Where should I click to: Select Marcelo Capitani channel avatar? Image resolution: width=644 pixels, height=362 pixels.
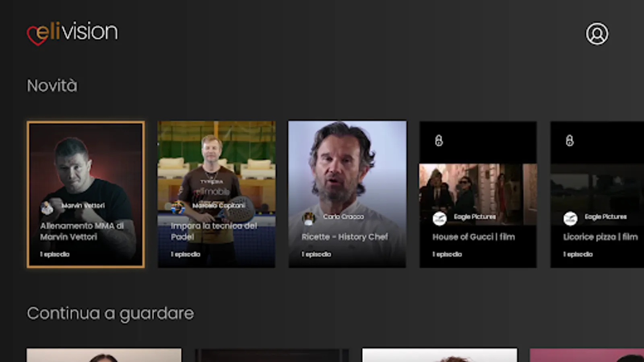tap(178, 208)
